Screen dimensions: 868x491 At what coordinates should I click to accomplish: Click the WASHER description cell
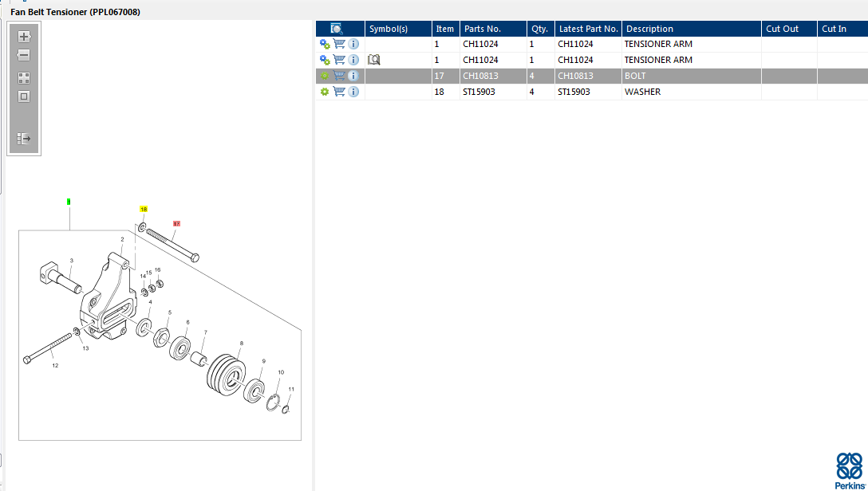[x=692, y=92]
